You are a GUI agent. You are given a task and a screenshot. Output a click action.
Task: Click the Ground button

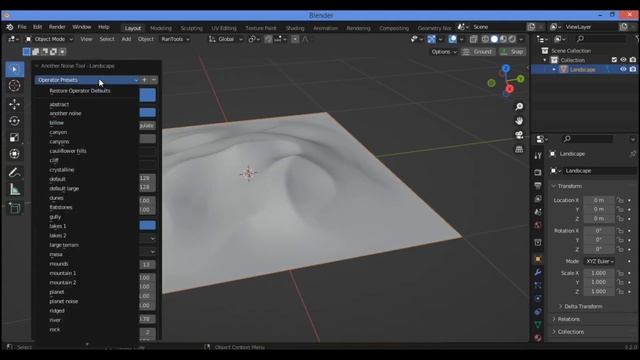(478, 52)
